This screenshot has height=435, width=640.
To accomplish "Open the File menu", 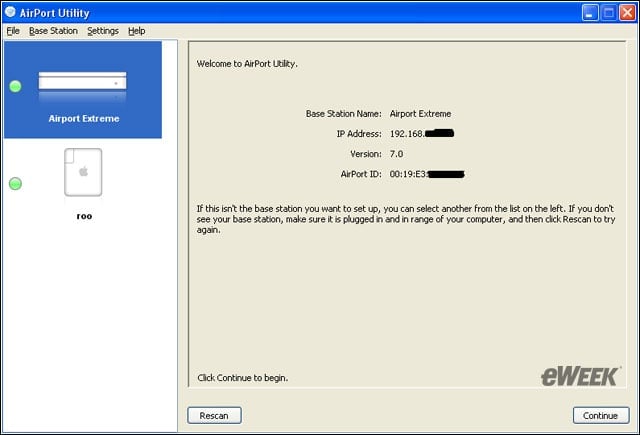I will pos(13,31).
